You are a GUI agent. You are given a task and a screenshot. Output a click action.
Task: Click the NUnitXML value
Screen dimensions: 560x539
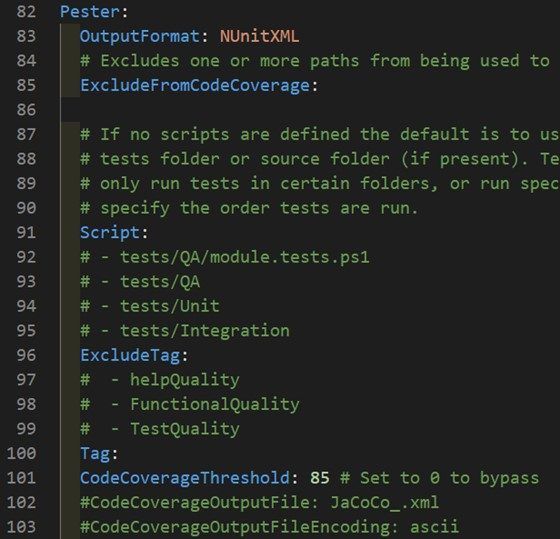click(x=259, y=36)
